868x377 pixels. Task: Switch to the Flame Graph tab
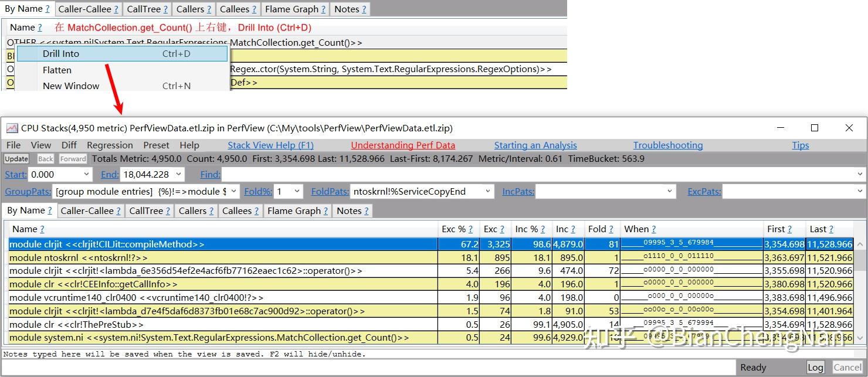[x=293, y=210]
